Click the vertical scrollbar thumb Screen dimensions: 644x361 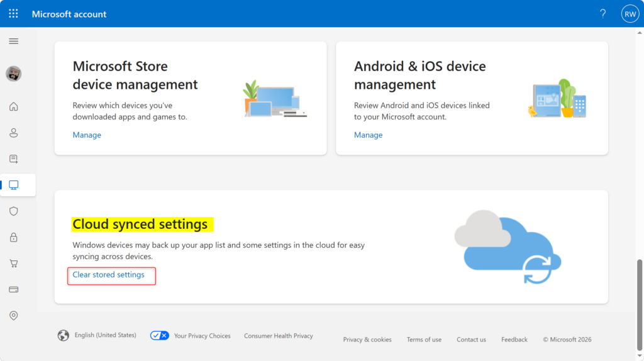pyautogui.click(x=640, y=304)
